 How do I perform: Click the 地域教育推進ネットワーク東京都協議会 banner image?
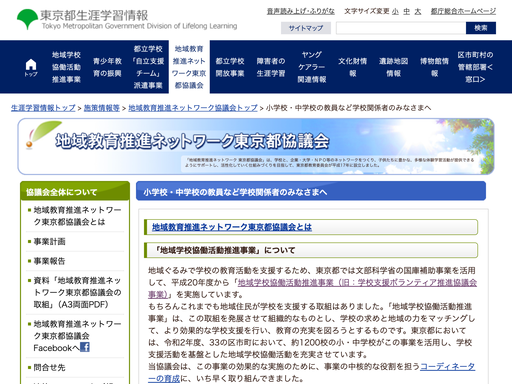pyautogui.click(x=256, y=146)
